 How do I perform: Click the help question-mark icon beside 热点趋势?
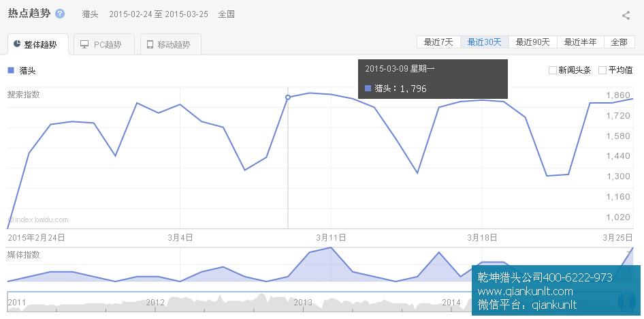coord(60,14)
